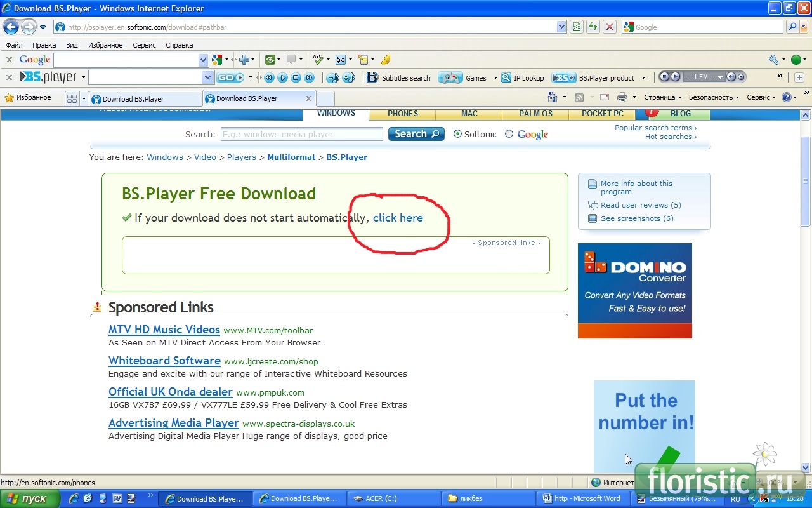Image resolution: width=812 pixels, height=508 pixels.
Task: Play the 1.FM radio station
Action: pyautogui.click(x=675, y=77)
